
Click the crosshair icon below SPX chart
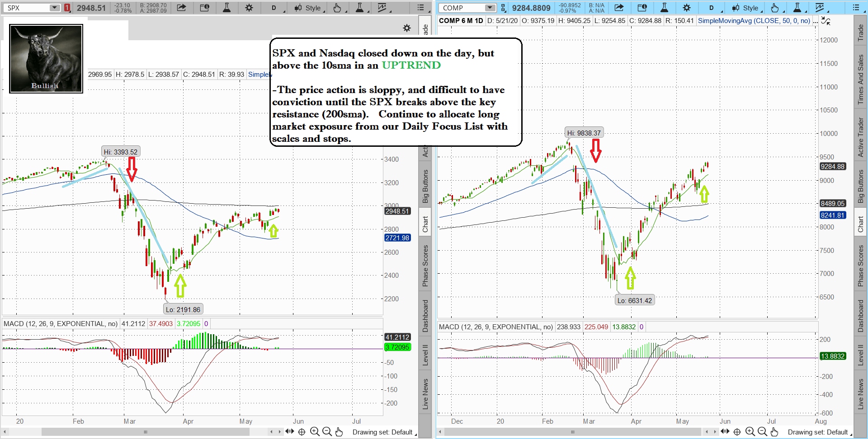pyautogui.click(x=302, y=432)
